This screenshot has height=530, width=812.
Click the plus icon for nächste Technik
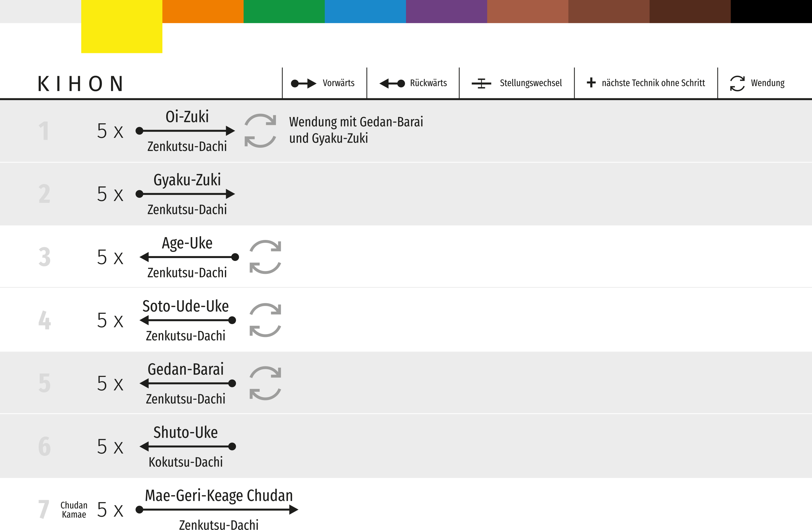[591, 82]
